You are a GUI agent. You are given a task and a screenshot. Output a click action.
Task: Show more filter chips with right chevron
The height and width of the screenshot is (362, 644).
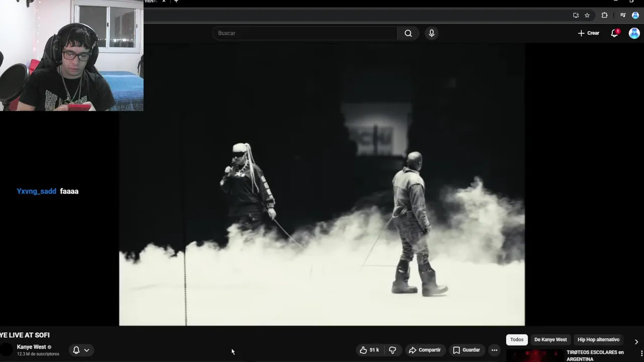[x=636, y=342]
